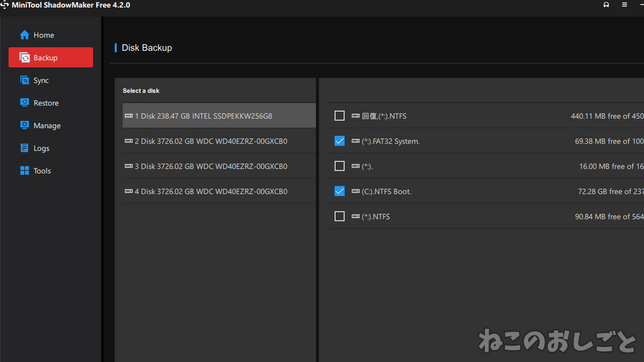Click the headset support icon
This screenshot has width=644, height=362.
coord(606,5)
